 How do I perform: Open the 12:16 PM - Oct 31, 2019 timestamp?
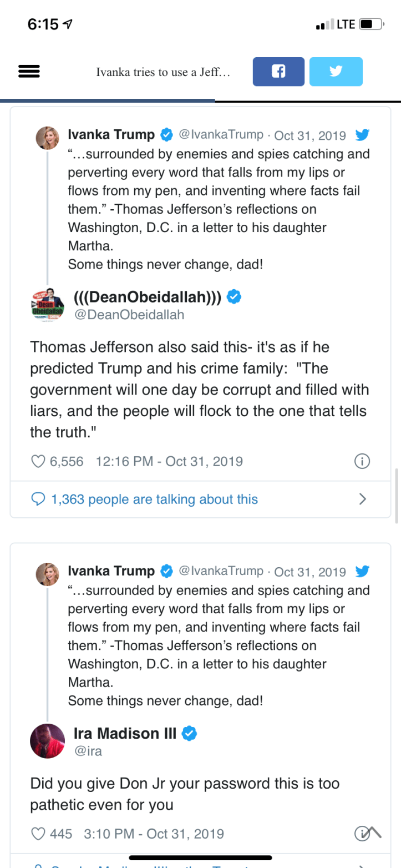coord(169,461)
